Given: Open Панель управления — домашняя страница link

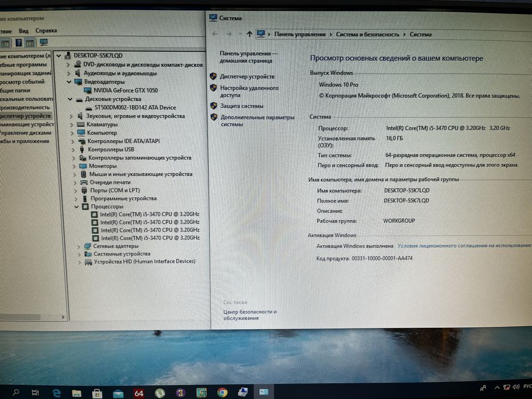Looking at the screenshot, I should tap(249, 57).
